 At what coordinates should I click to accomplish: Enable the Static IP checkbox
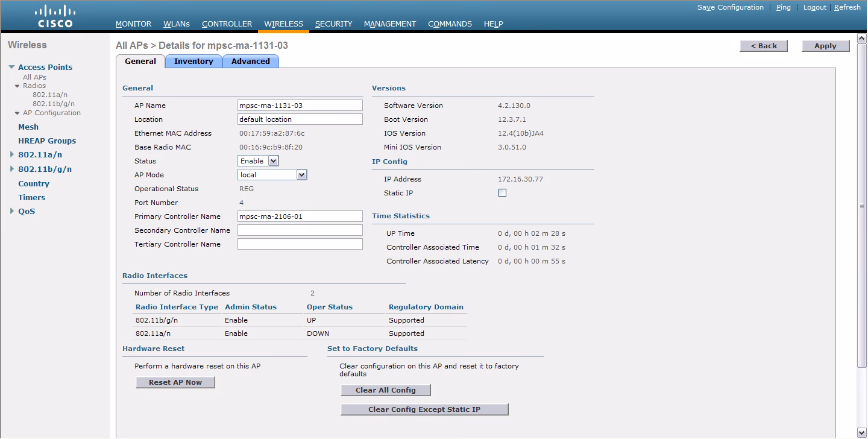coord(502,192)
